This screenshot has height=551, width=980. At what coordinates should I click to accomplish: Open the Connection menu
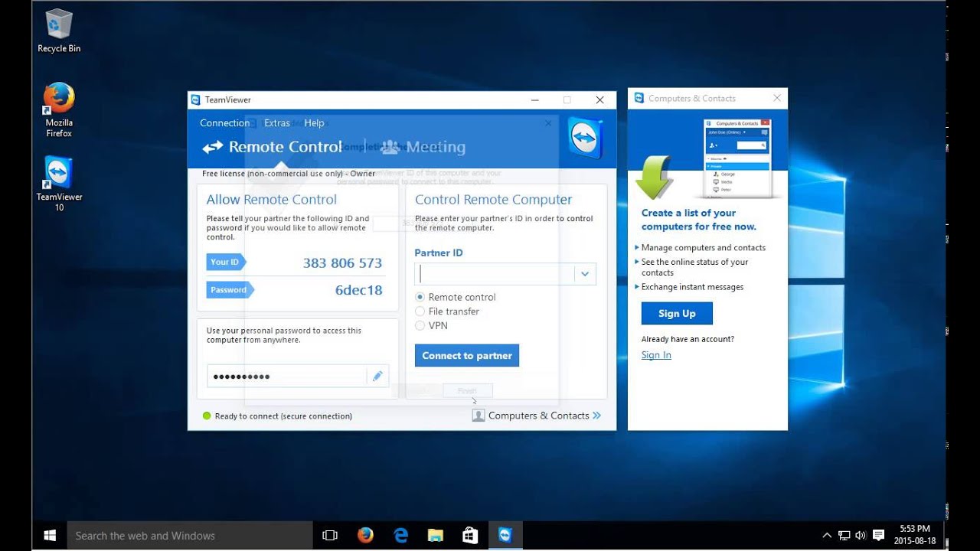[224, 122]
